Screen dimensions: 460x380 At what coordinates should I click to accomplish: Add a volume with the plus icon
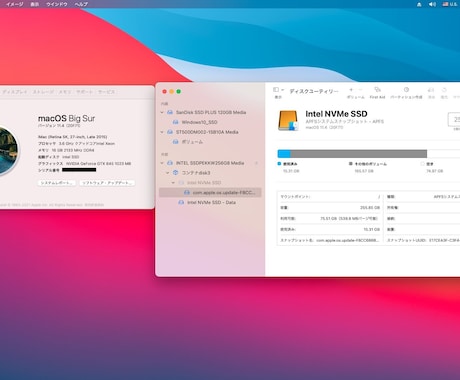(x=351, y=90)
